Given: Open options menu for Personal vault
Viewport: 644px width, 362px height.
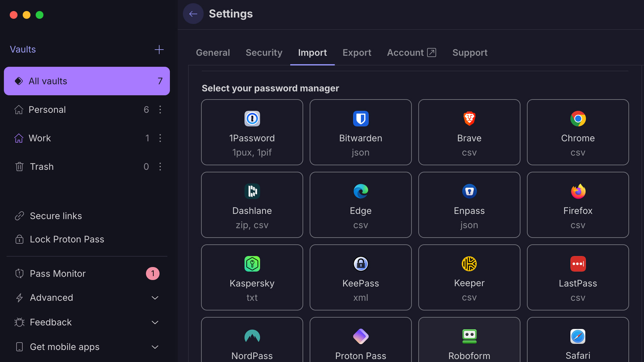Looking at the screenshot, I should (x=160, y=110).
